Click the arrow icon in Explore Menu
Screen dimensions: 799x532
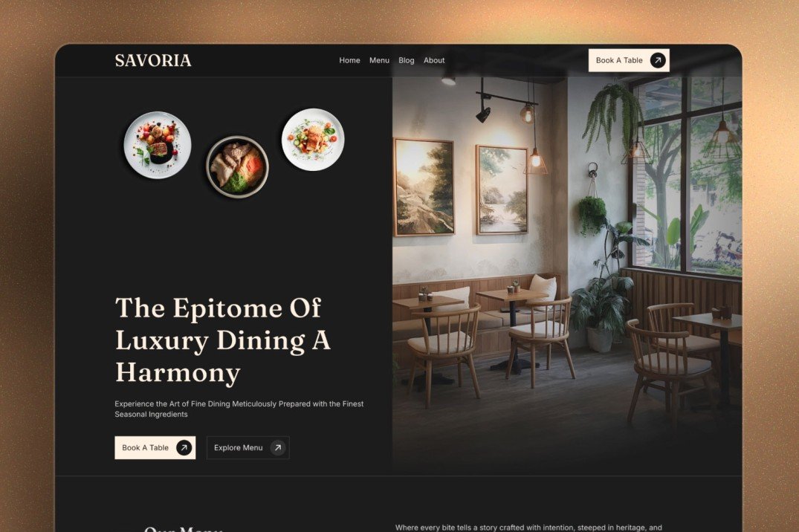pos(278,447)
